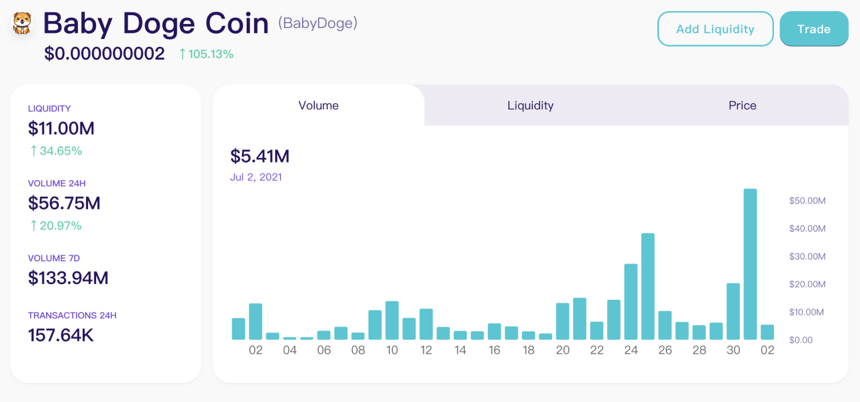Click the 105.13% price change
Viewport: 860px width, 402px height.
pos(206,54)
